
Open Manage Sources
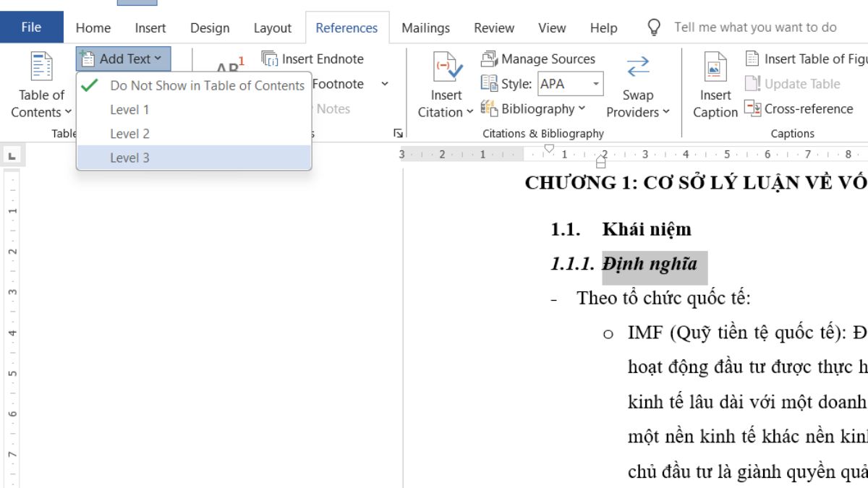pyautogui.click(x=538, y=59)
